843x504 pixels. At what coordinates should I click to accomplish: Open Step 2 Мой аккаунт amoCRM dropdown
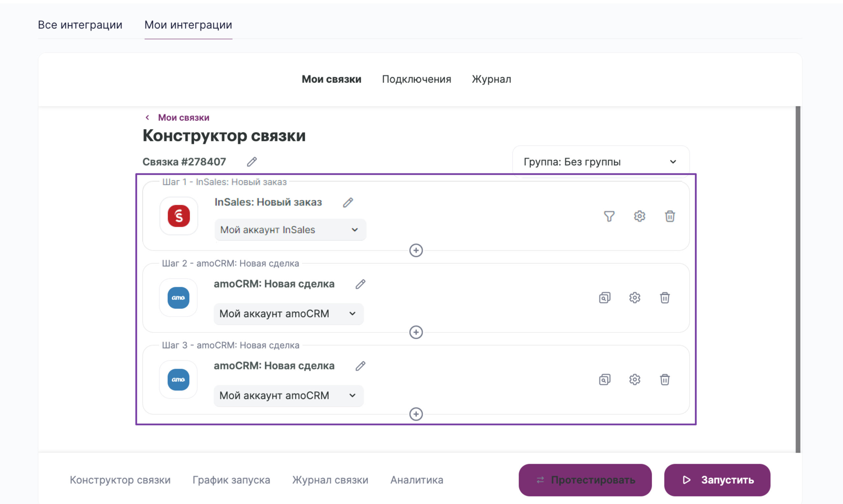pyautogui.click(x=288, y=314)
